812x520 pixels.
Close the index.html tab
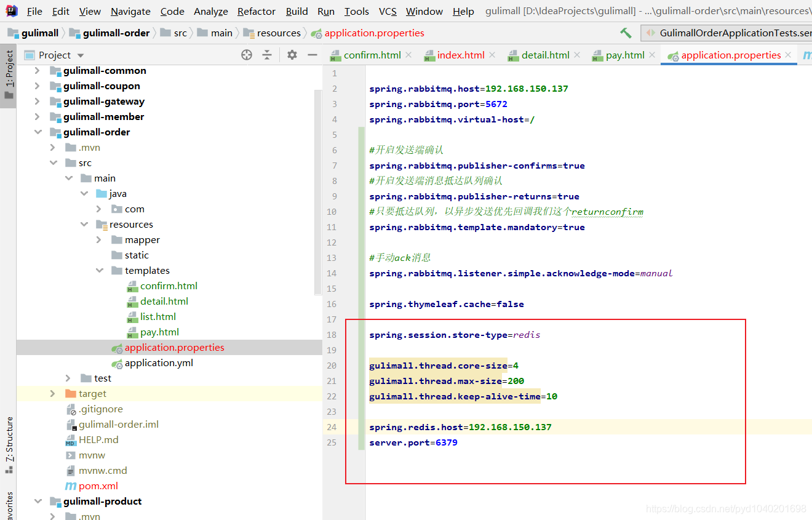coord(492,55)
